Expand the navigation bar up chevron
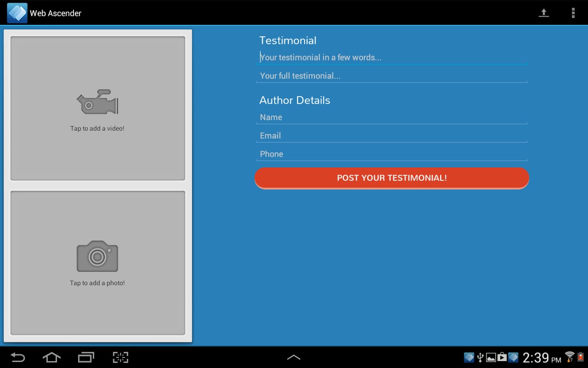This screenshot has height=368, width=588. click(294, 357)
